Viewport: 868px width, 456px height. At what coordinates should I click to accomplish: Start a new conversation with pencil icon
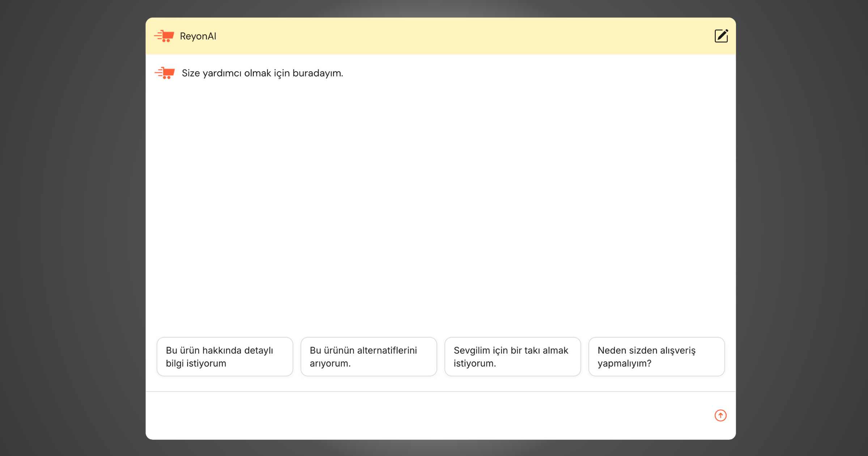pyautogui.click(x=721, y=36)
